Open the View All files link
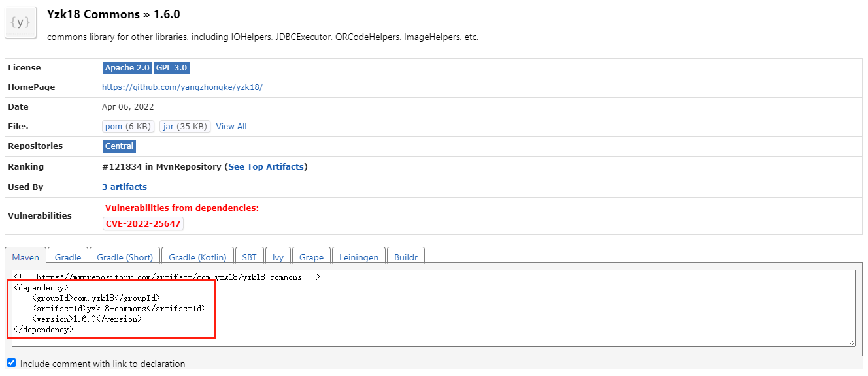 click(231, 127)
